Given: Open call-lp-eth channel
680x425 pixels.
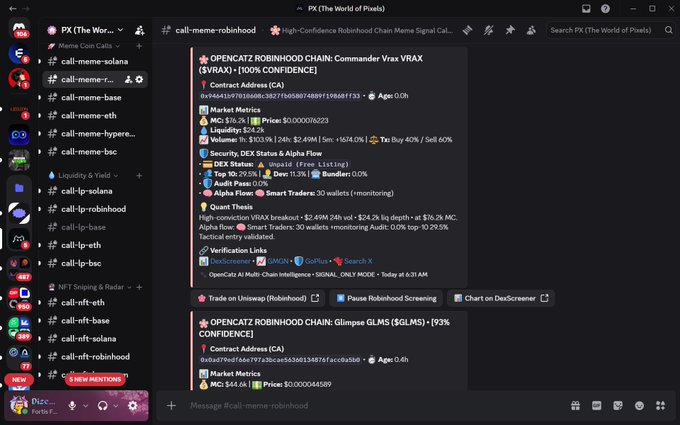Looking at the screenshot, I should tap(95, 245).
